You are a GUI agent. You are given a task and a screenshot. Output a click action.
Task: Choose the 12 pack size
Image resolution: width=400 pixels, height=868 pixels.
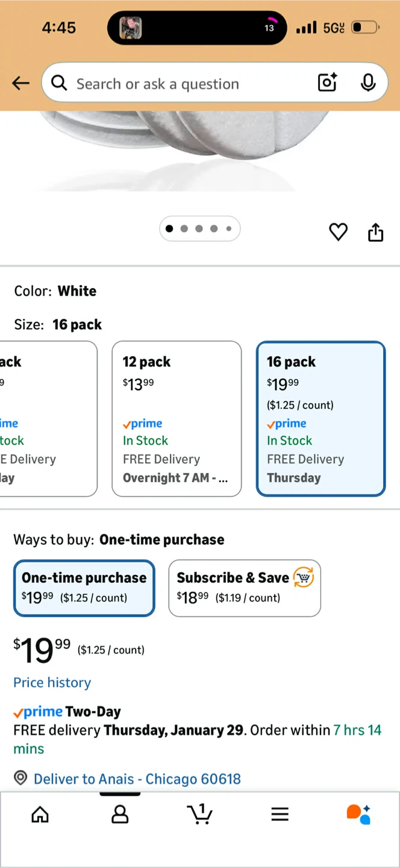pos(177,419)
